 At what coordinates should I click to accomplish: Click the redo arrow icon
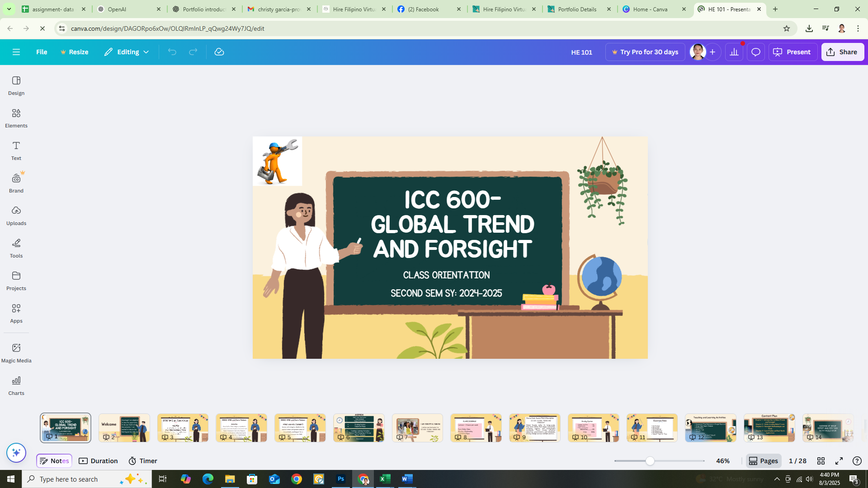tap(193, 52)
